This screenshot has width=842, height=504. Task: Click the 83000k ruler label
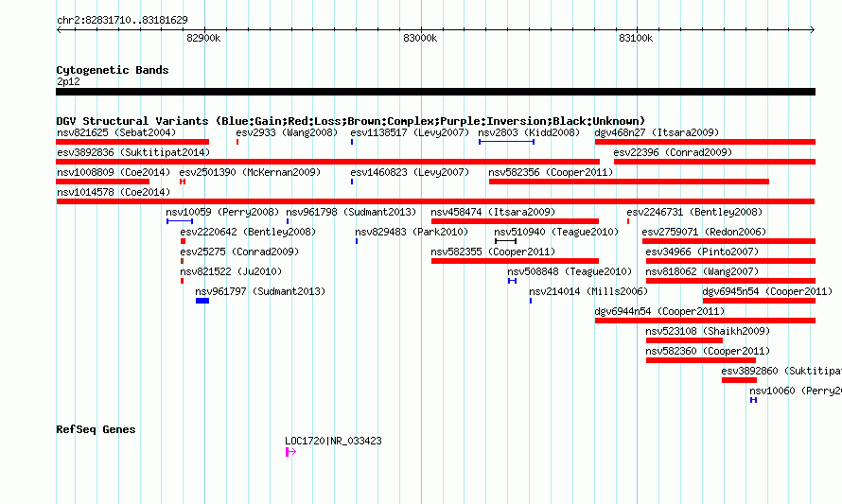(420, 38)
